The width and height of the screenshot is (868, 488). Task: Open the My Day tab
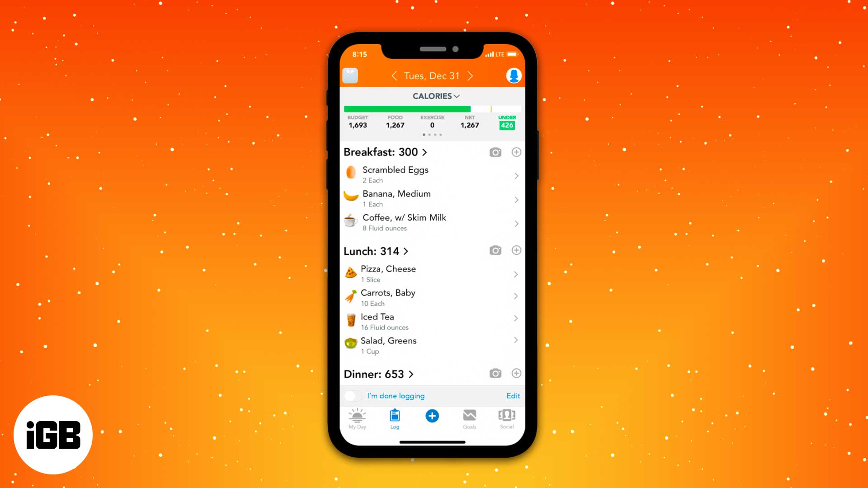coord(357,419)
